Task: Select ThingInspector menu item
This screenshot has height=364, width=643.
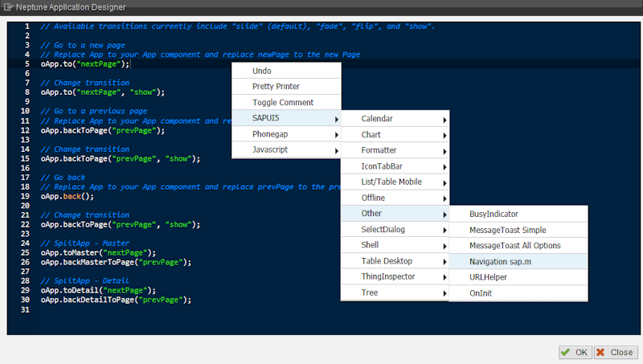Action: [395, 276]
